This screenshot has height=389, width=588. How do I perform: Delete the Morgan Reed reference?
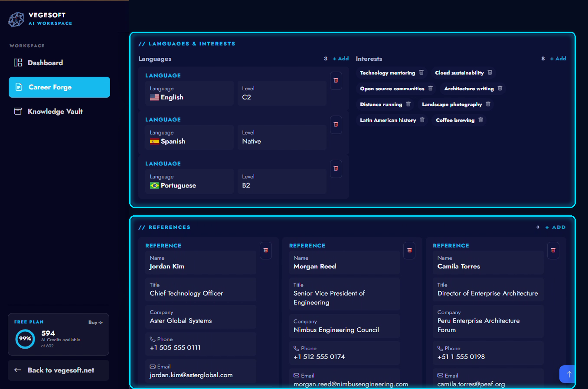coord(409,251)
